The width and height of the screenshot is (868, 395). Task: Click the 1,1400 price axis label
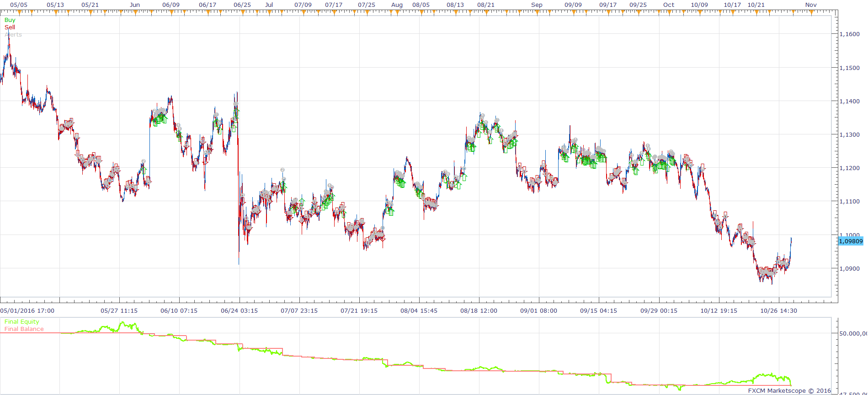(x=849, y=101)
